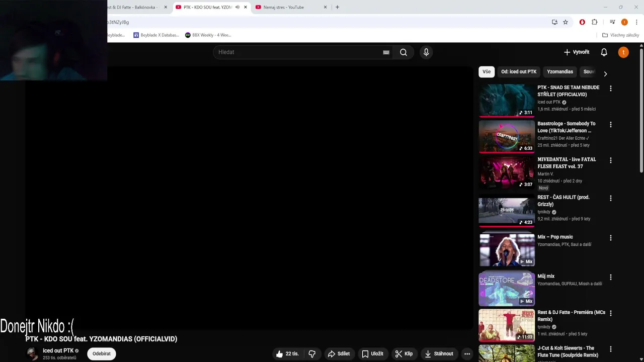Play PTK SNAD SE TAM NEBUDE STŘÍLET thumbnail
The image size is (644, 362).
coord(506,100)
